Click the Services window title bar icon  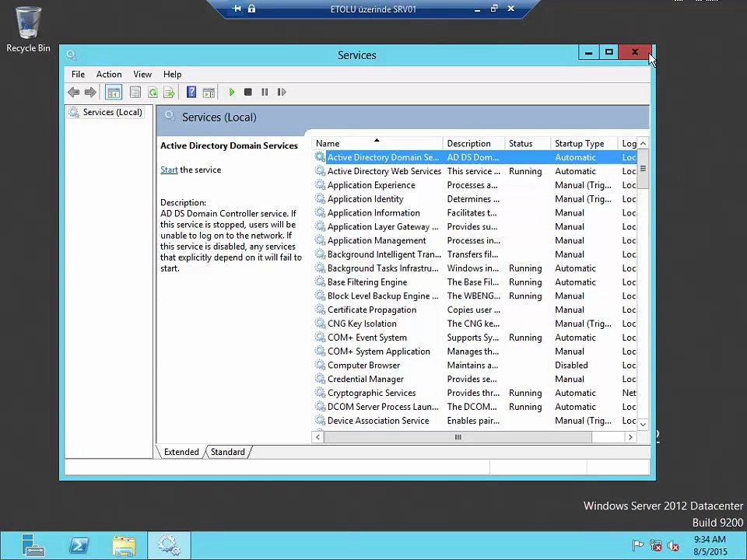click(72, 54)
